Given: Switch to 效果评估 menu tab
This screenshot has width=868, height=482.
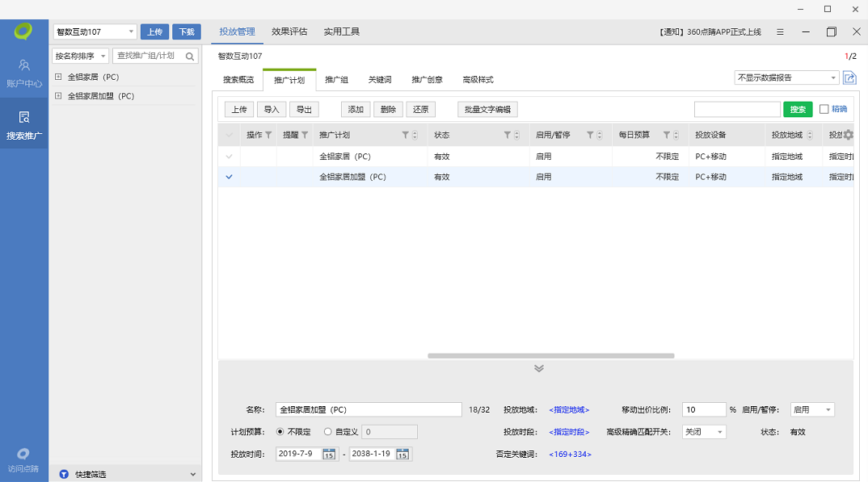Looking at the screenshot, I should (x=289, y=31).
